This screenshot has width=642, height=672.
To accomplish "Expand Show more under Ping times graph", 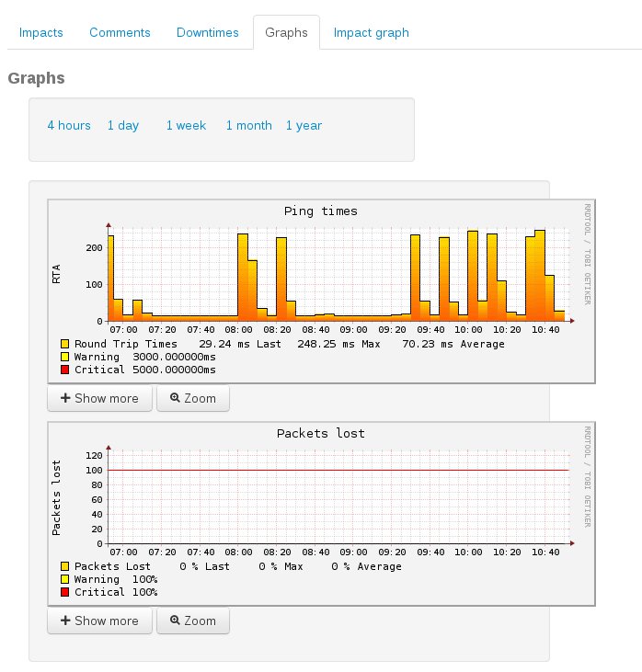I will [x=99, y=398].
